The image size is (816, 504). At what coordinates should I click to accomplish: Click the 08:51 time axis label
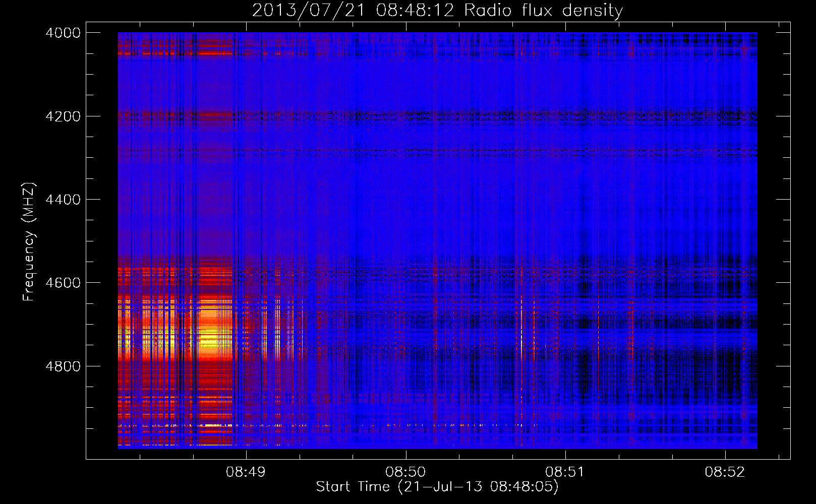point(565,472)
